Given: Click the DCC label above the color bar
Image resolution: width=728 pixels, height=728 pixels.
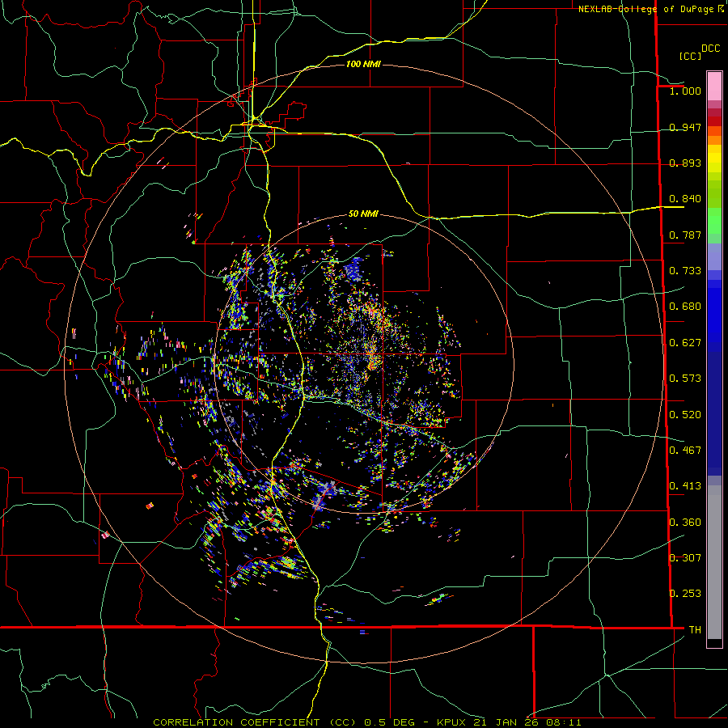Looking at the screenshot, I should tap(710, 49).
